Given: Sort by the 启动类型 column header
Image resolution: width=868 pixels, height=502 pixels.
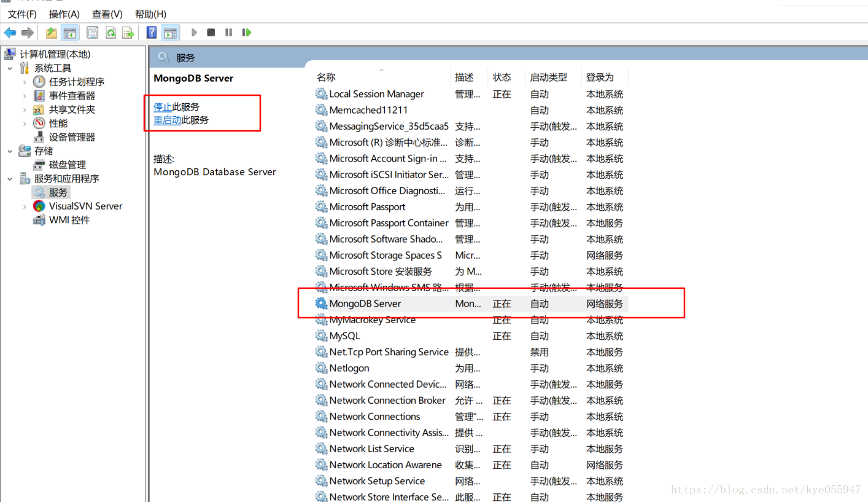Looking at the screenshot, I should (553, 77).
